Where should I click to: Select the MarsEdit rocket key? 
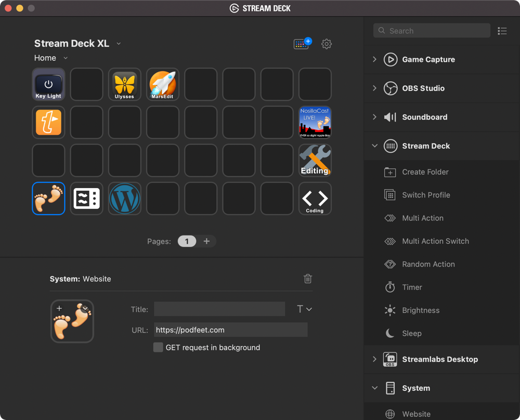click(163, 84)
